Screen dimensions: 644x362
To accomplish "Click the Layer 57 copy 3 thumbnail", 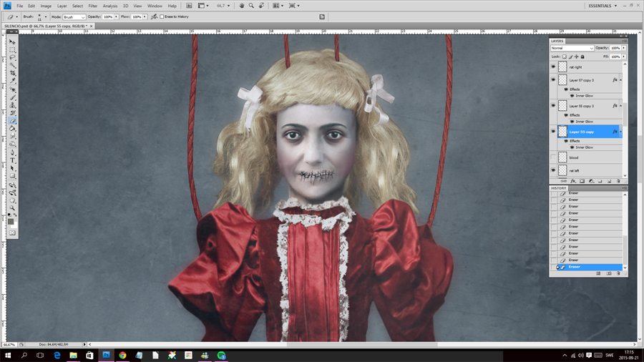I will tap(562, 80).
